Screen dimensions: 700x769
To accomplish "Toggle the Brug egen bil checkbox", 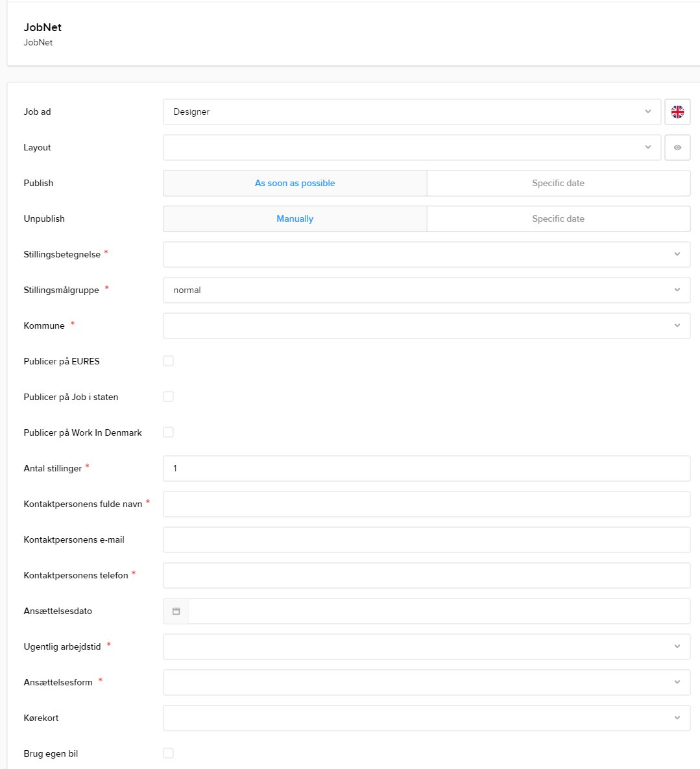I will pos(169,753).
